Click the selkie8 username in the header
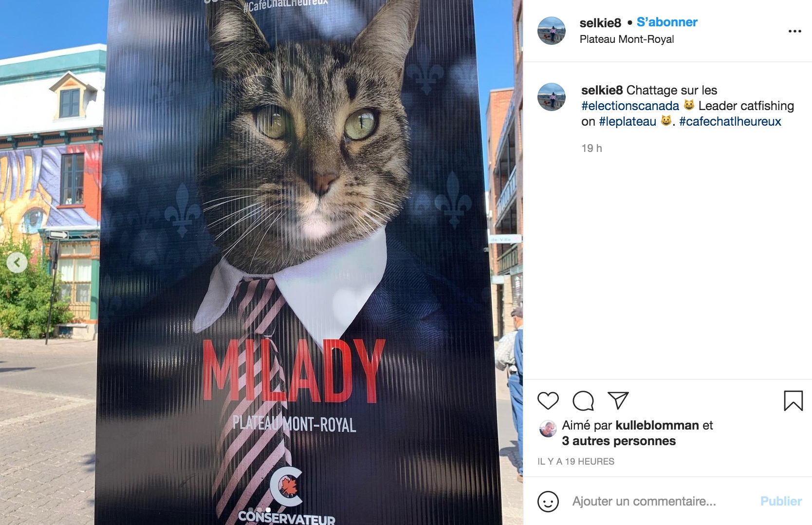 (600, 23)
